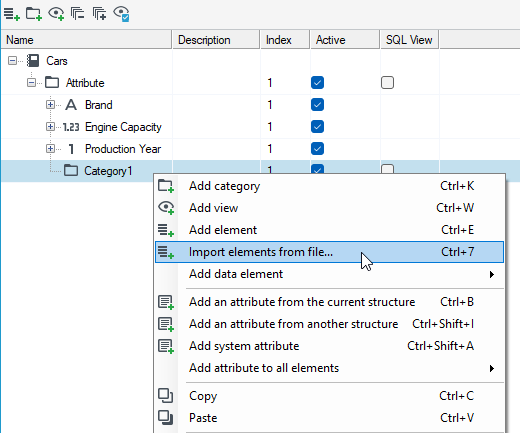This screenshot has width=520, height=433.
Task: Select Add system attribute menu entry
Action: [329, 346]
